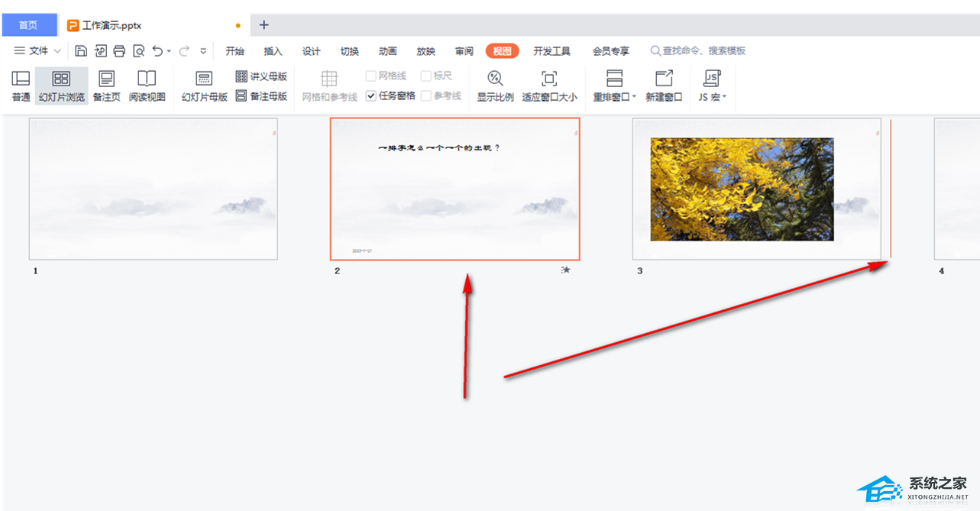Click the JS 宏 macro icon
This screenshot has height=511, width=980.
pos(712,79)
